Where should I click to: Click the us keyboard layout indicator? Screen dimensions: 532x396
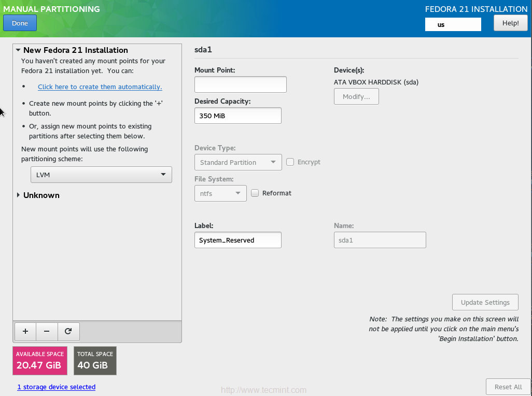click(x=453, y=24)
